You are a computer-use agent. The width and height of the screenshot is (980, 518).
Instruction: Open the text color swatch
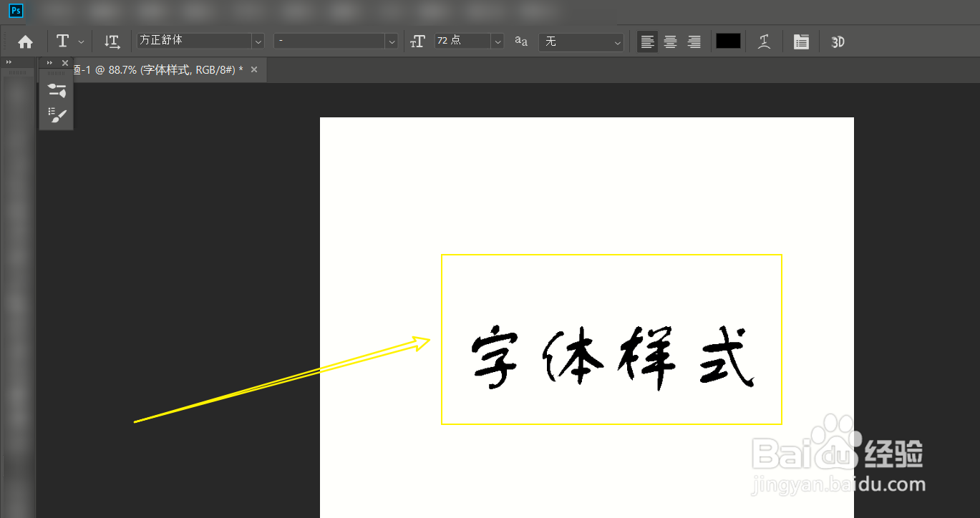coord(728,41)
